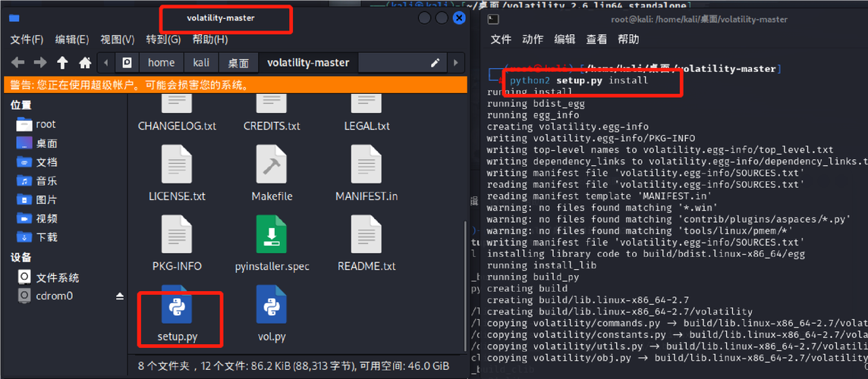Click kali segment in path bar
The height and width of the screenshot is (379, 868).
(201, 62)
